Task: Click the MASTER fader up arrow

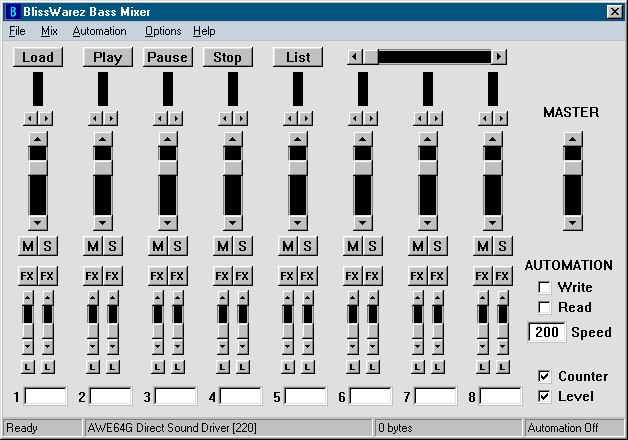Action: point(573,139)
